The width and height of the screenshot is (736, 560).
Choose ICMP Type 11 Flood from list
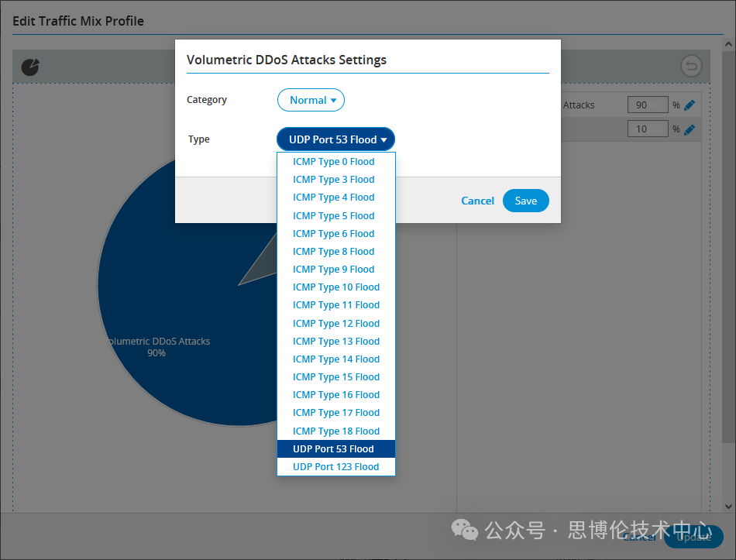coord(335,305)
